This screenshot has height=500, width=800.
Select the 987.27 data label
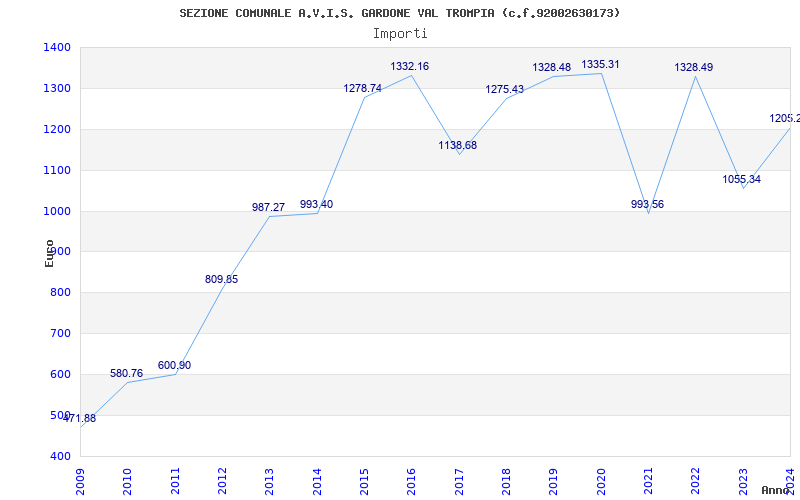268,207
